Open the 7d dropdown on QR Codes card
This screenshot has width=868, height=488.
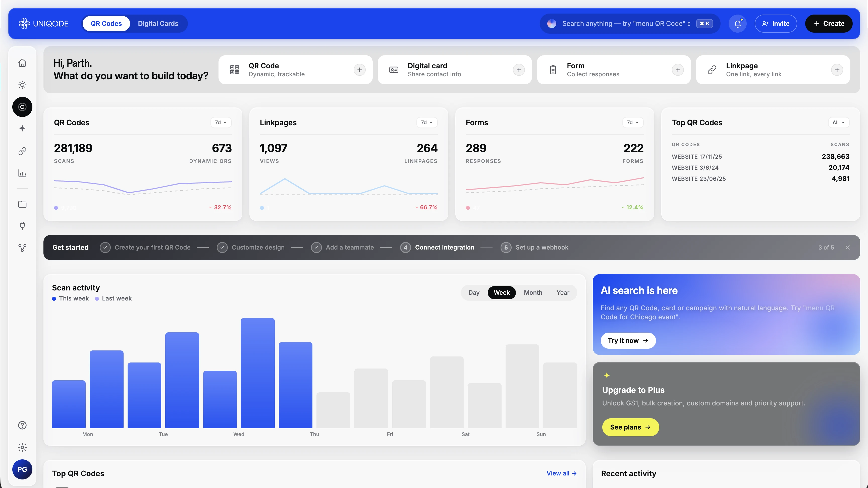click(221, 123)
